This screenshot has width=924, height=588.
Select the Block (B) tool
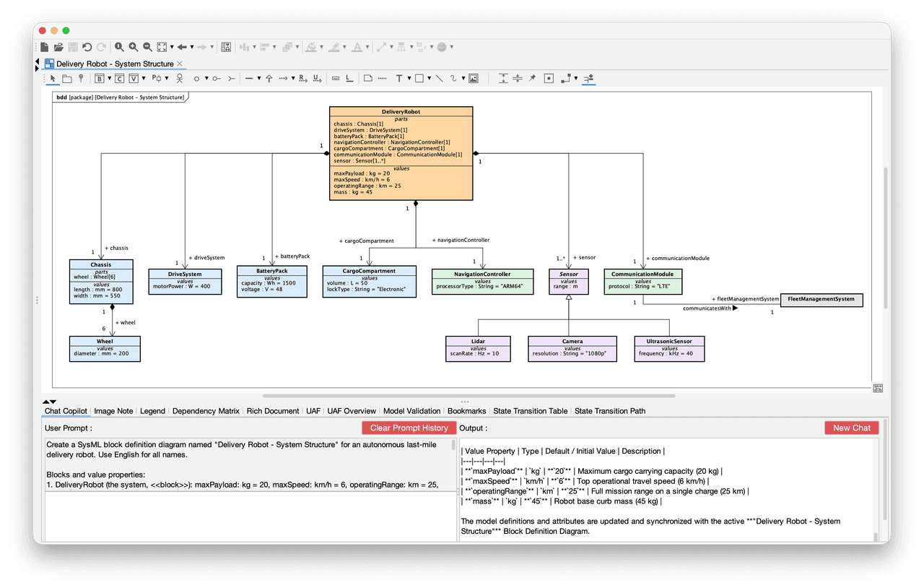click(x=100, y=78)
